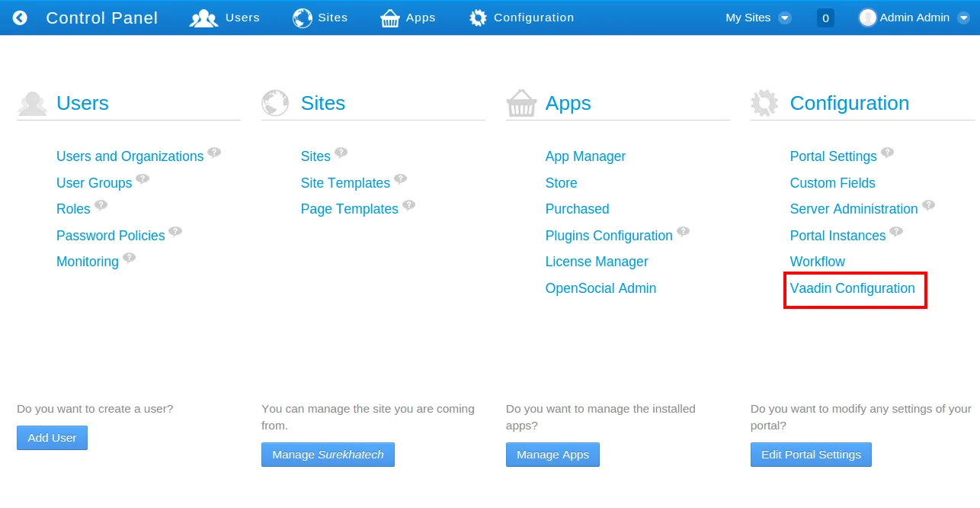Show help bubble next to Monitoring
This screenshot has height=508, width=980.
pyautogui.click(x=129, y=258)
